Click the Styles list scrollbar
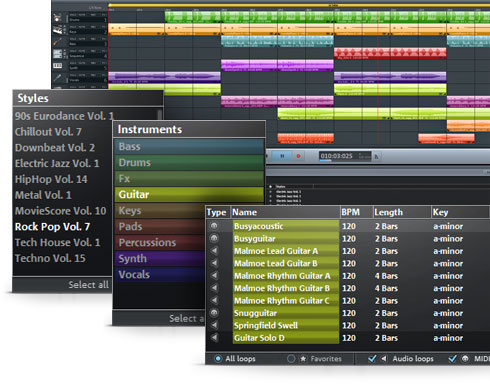 pos(160,114)
